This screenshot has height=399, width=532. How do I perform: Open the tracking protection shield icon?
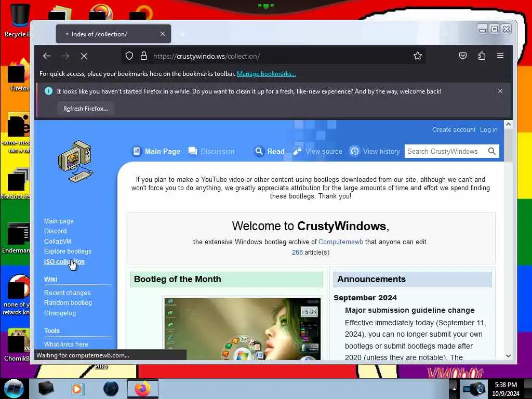click(x=129, y=56)
